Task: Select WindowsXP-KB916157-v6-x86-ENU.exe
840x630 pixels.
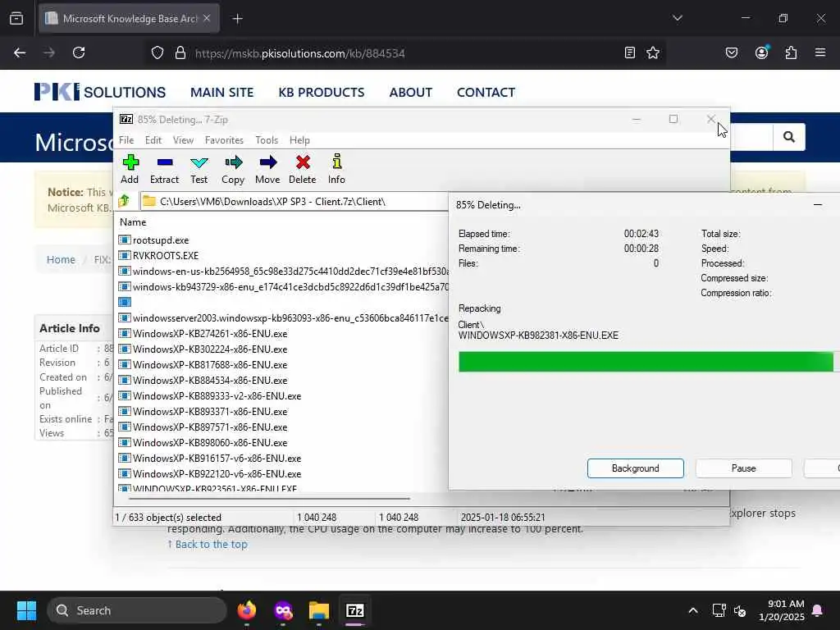Action: [x=217, y=459]
